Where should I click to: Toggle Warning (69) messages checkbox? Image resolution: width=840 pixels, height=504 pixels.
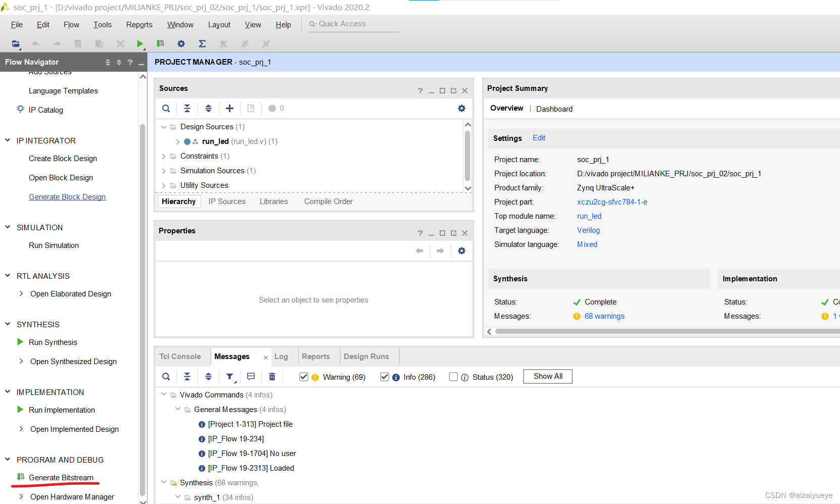pyautogui.click(x=304, y=377)
